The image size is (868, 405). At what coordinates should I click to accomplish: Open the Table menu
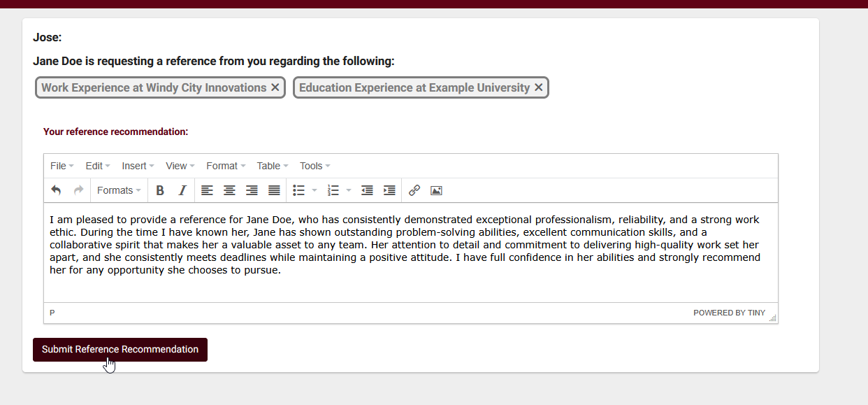point(272,166)
